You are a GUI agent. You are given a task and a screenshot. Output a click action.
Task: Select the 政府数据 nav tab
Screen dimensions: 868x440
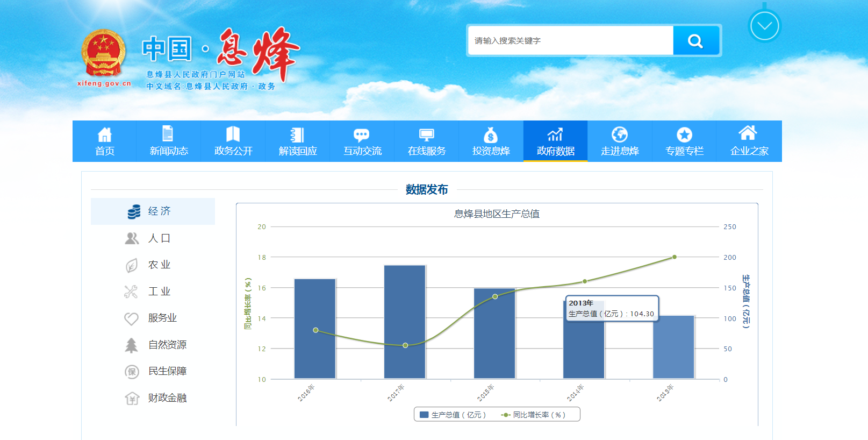pos(555,141)
